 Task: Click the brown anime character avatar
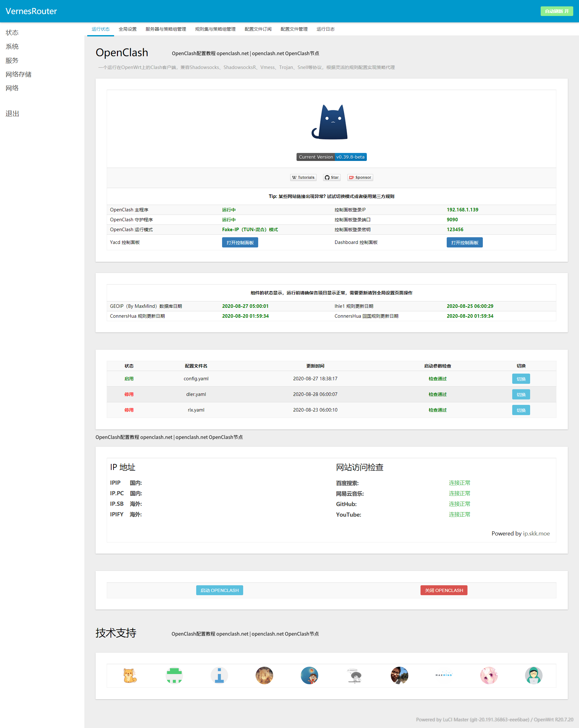pyautogui.click(x=264, y=676)
